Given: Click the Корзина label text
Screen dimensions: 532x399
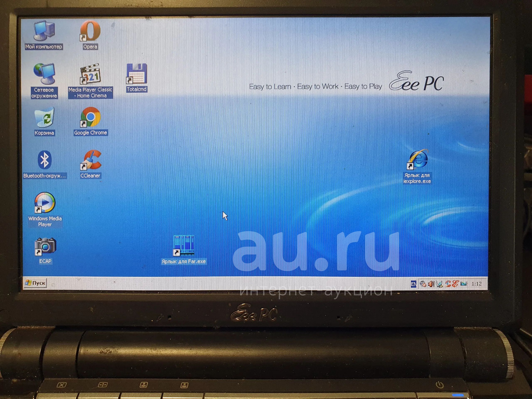Looking at the screenshot, I should click(x=44, y=133).
